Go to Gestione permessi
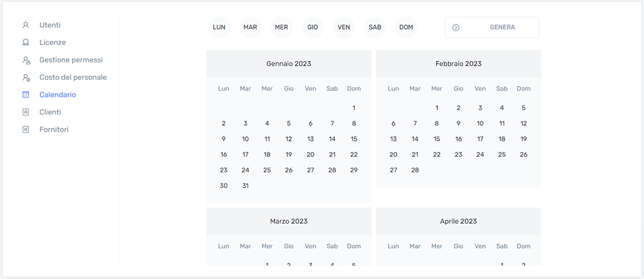Screen dimensions: 644x279 click(x=71, y=60)
